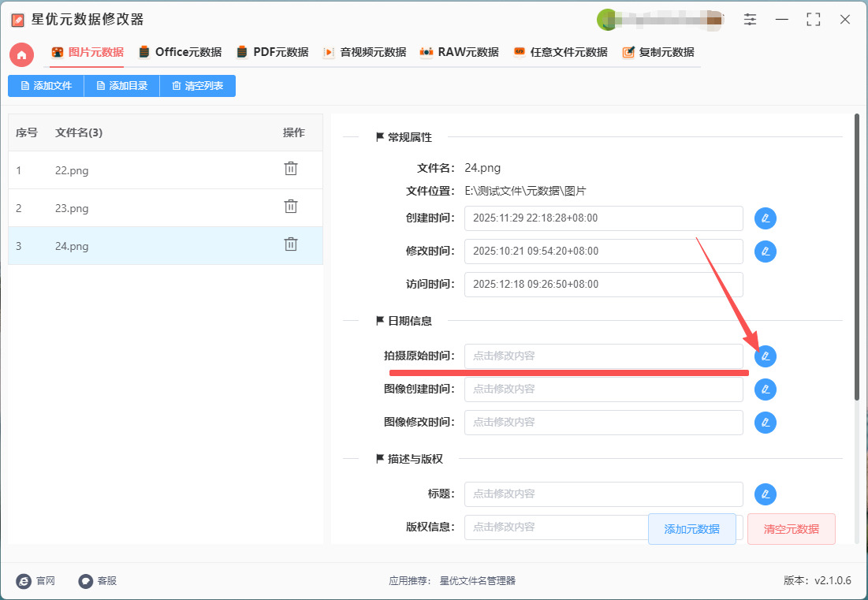Click the 图像修改时间 input field

coord(603,423)
